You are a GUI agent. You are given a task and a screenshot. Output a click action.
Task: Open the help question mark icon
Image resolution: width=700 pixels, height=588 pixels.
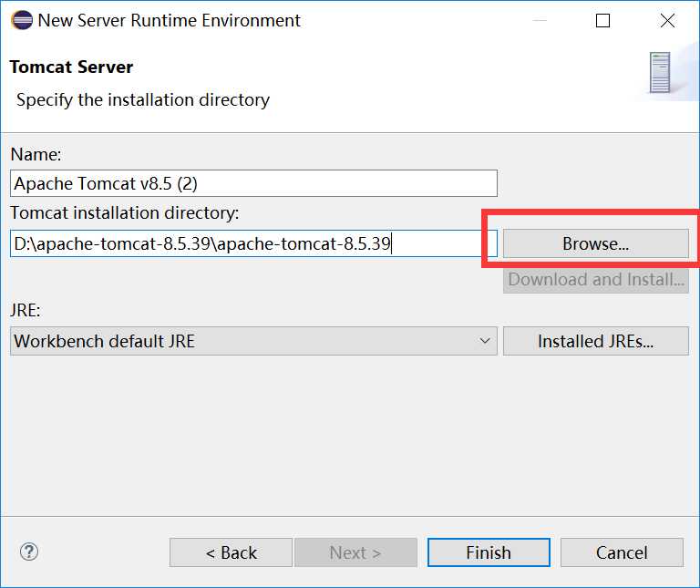(29, 552)
